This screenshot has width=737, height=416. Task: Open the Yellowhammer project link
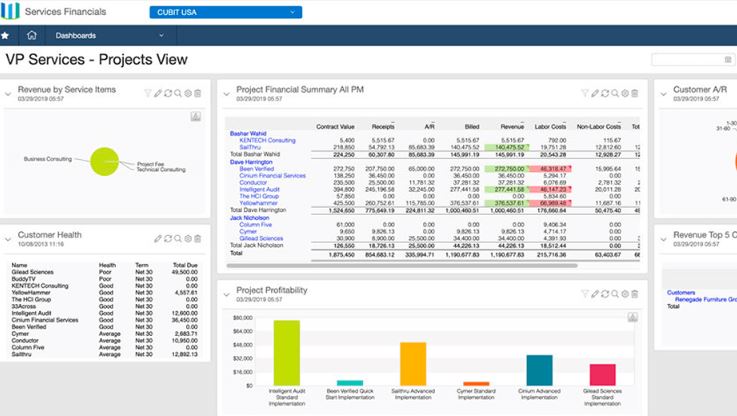point(259,203)
